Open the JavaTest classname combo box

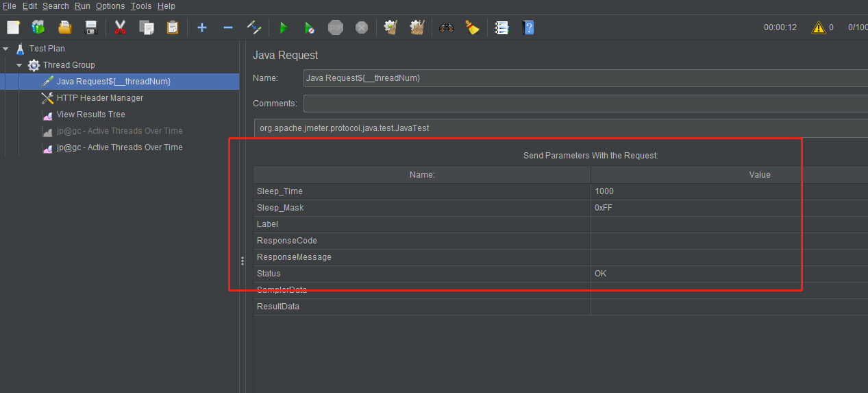[560, 128]
